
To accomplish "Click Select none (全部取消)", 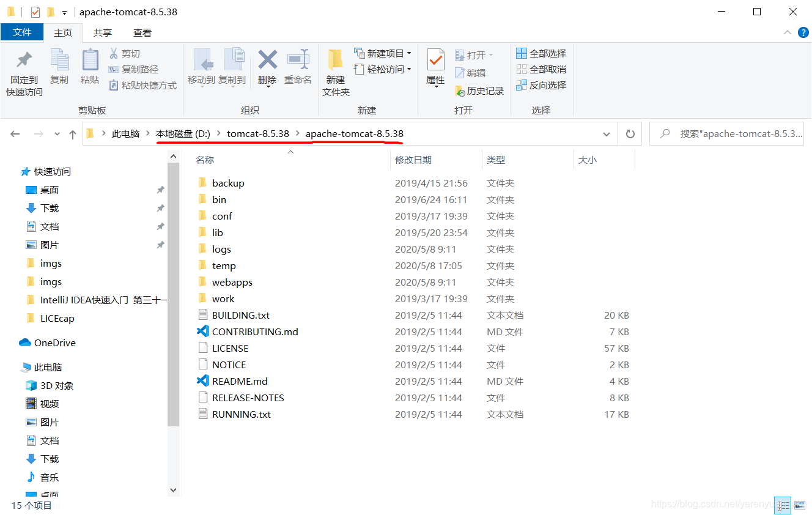I will [x=541, y=70].
